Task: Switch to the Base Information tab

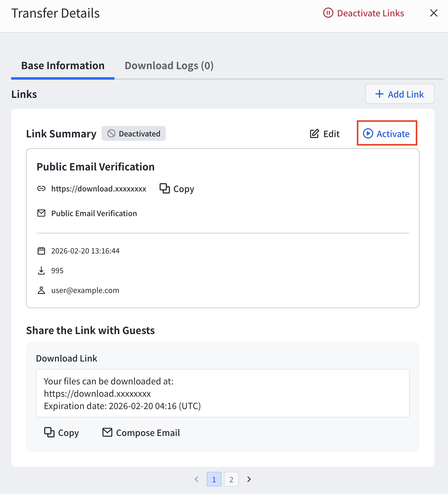Action: [x=63, y=66]
